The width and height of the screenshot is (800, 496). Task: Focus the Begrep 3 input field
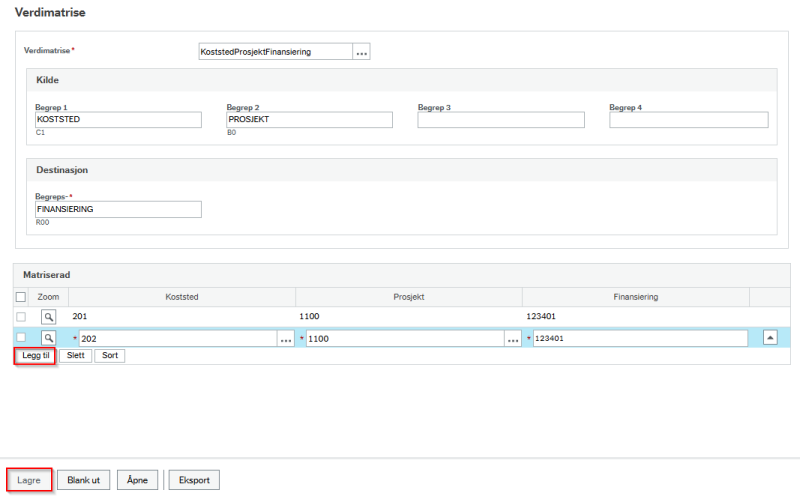(501, 120)
